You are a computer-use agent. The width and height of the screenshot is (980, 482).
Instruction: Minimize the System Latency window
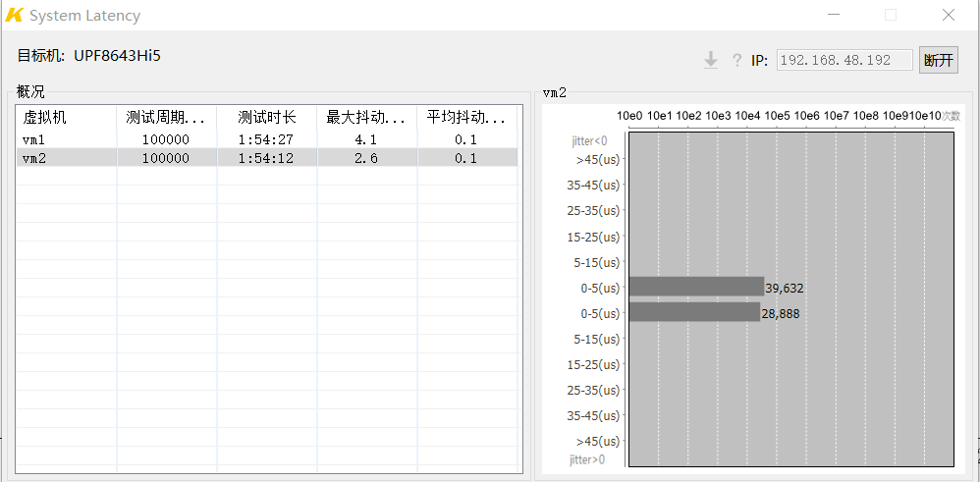click(833, 15)
